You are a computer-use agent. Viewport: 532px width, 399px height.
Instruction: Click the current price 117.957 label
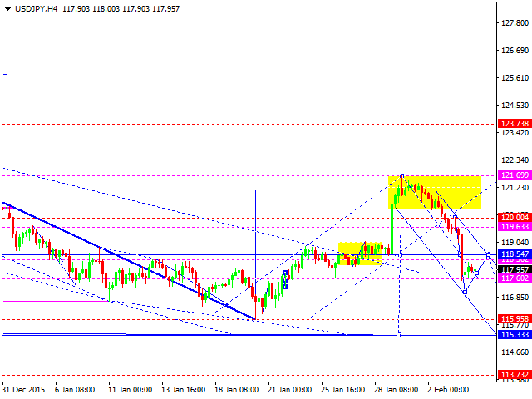[x=515, y=269]
